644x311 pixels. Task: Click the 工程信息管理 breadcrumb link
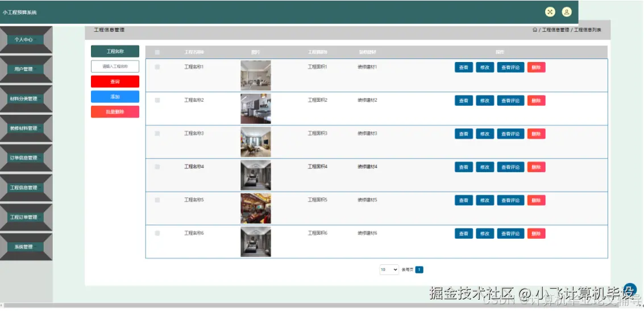(x=556, y=30)
